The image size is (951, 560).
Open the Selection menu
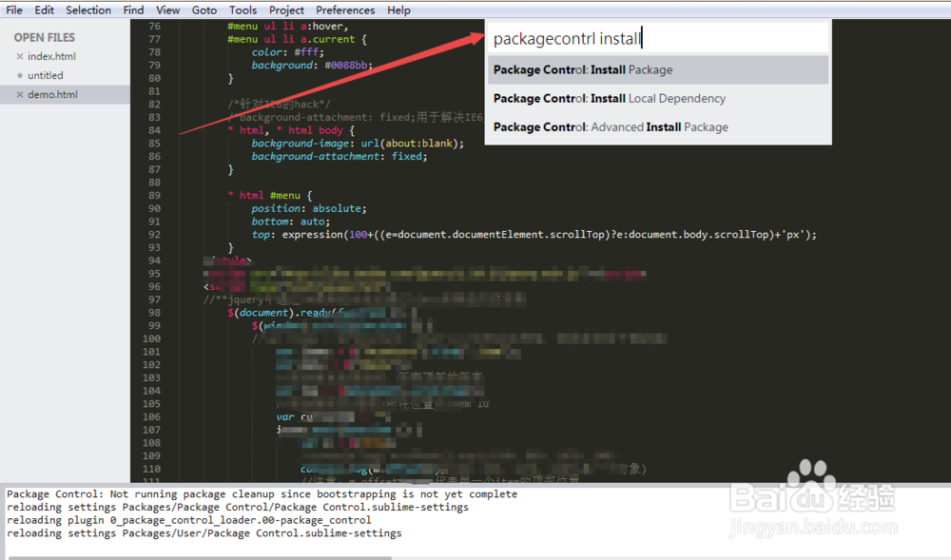[x=88, y=10]
